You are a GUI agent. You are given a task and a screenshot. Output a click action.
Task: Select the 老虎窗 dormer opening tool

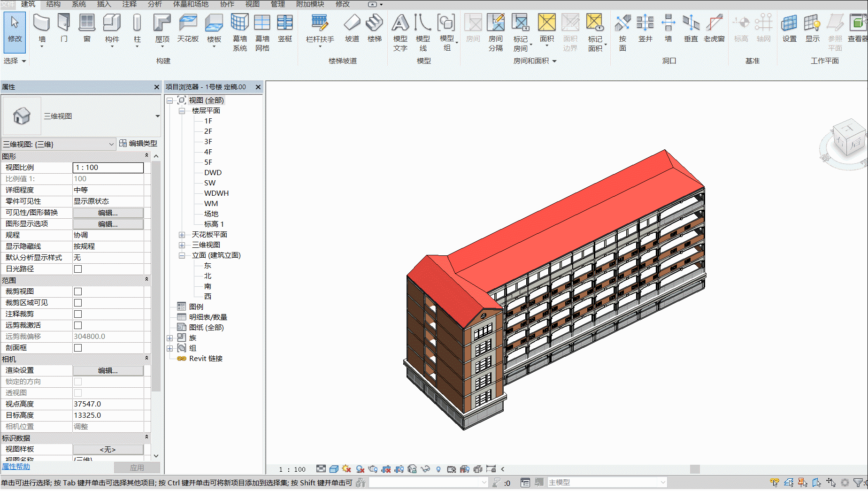[x=714, y=23]
